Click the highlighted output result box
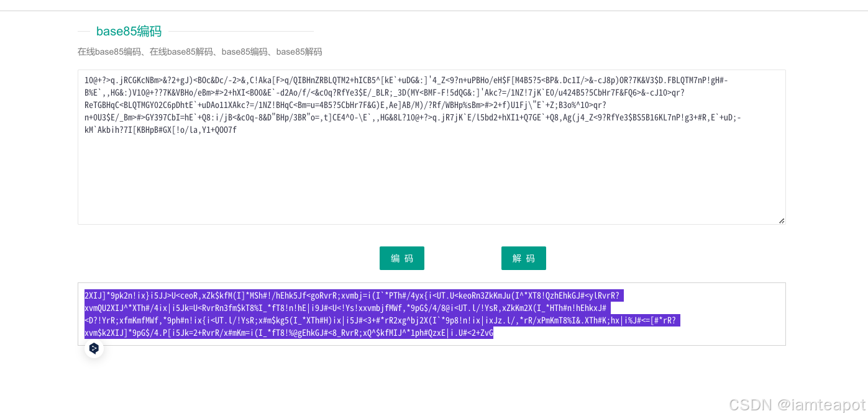This screenshot has height=419, width=868. pos(431,314)
